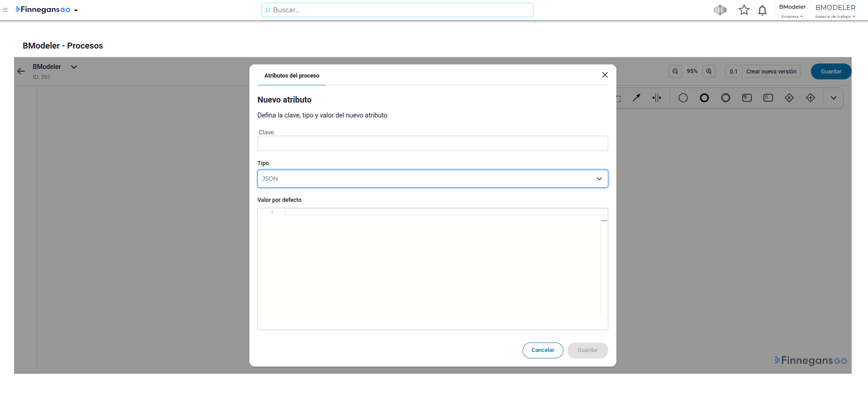Focus the Buscar search field
The image size is (868, 411).
coord(397,10)
